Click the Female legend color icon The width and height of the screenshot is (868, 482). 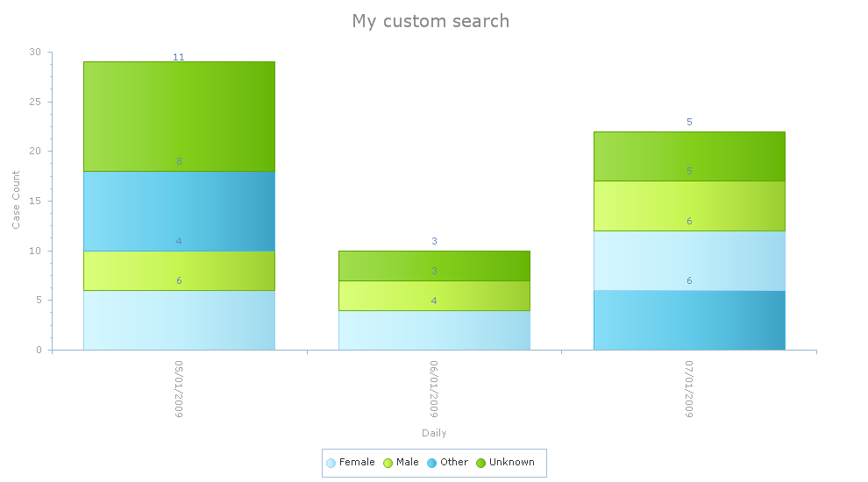pos(331,463)
